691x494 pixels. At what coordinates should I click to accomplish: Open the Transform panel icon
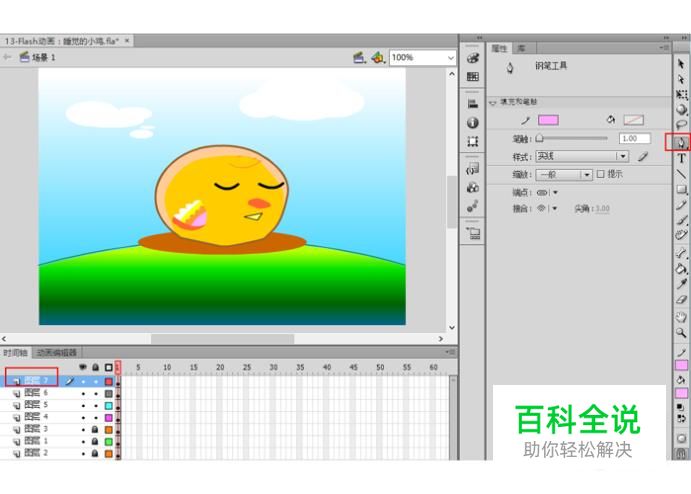[472, 141]
